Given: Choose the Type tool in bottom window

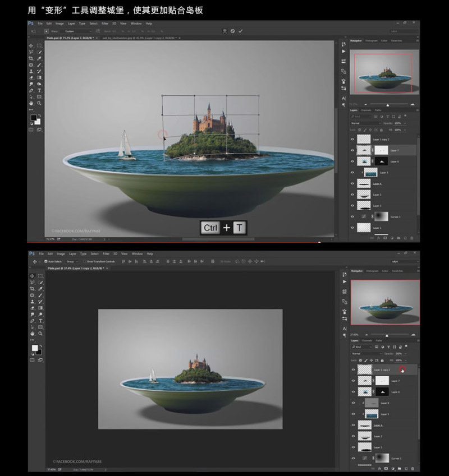Looking at the screenshot, I should click(x=41, y=321).
